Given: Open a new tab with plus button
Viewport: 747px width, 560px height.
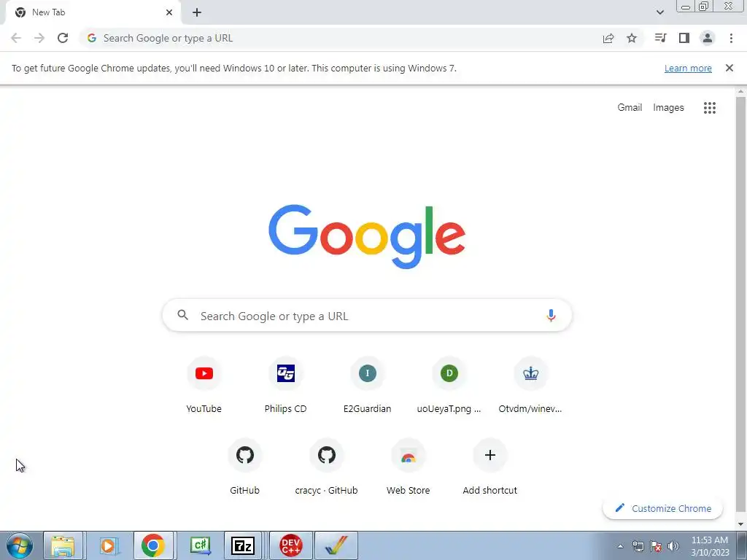Looking at the screenshot, I should 197,12.
